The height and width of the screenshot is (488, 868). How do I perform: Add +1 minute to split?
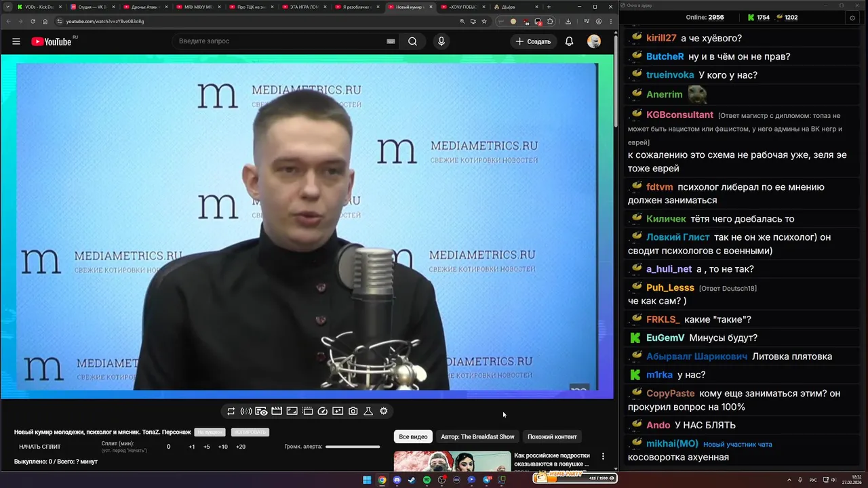click(x=192, y=447)
